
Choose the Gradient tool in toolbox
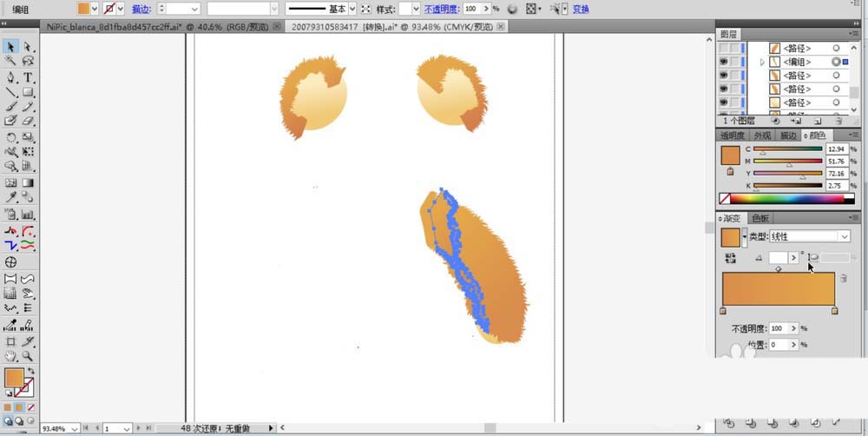pyautogui.click(x=28, y=182)
